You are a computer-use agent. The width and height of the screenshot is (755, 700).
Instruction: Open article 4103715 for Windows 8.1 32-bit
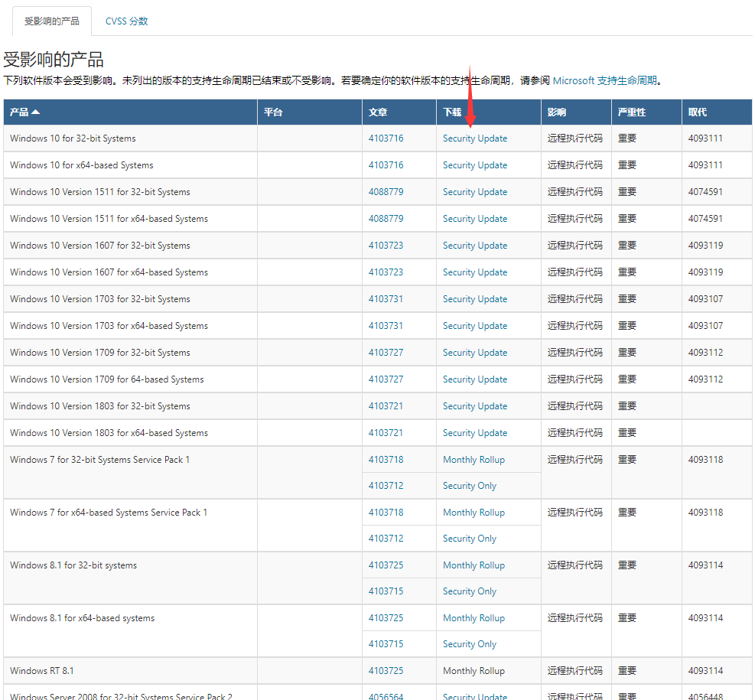[386, 591]
